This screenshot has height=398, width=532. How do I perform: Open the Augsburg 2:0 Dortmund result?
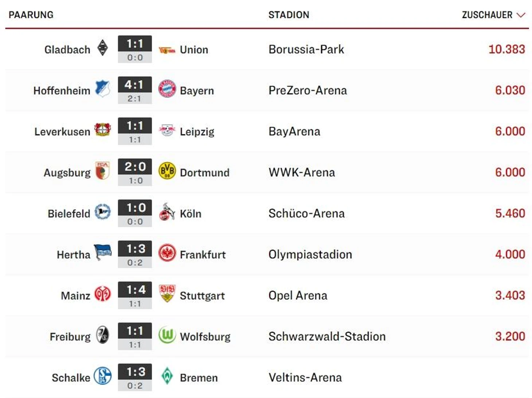point(135,172)
